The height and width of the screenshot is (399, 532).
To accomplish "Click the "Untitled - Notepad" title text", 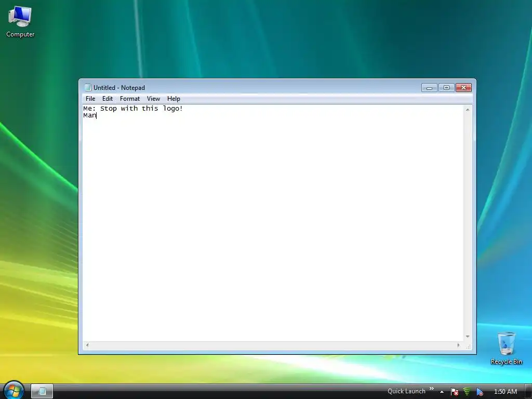I will point(119,87).
